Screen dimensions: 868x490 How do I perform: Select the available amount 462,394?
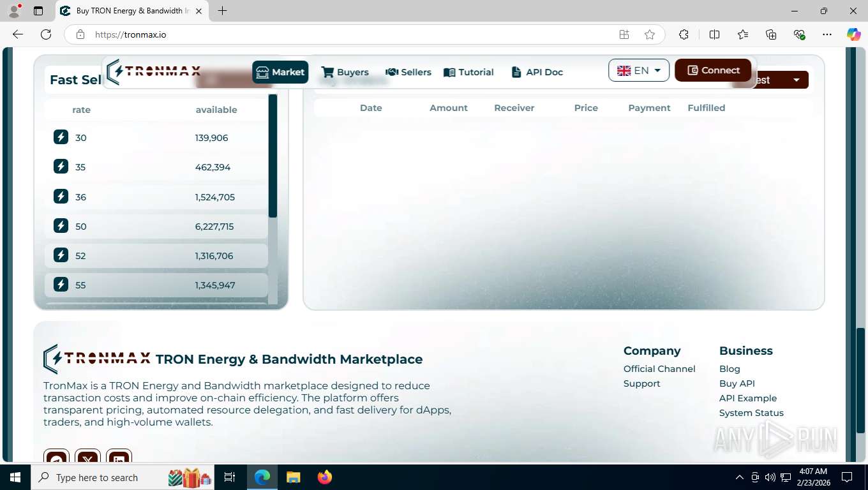pos(213,167)
